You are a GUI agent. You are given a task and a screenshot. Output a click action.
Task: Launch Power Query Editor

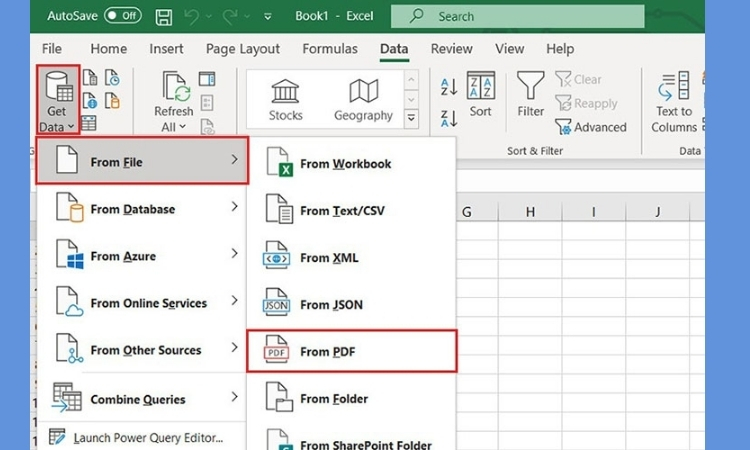pyautogui.click(x=142, y=438)
